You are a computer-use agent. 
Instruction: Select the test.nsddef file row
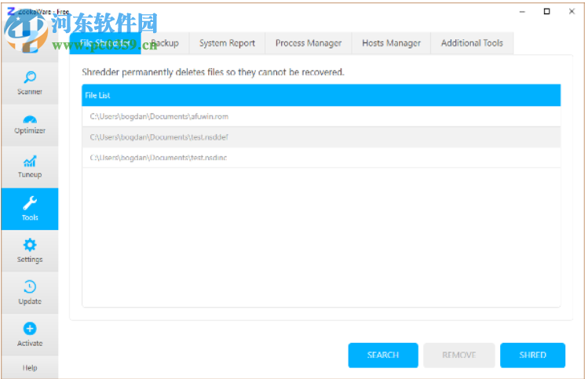click(x=321, y=137)
